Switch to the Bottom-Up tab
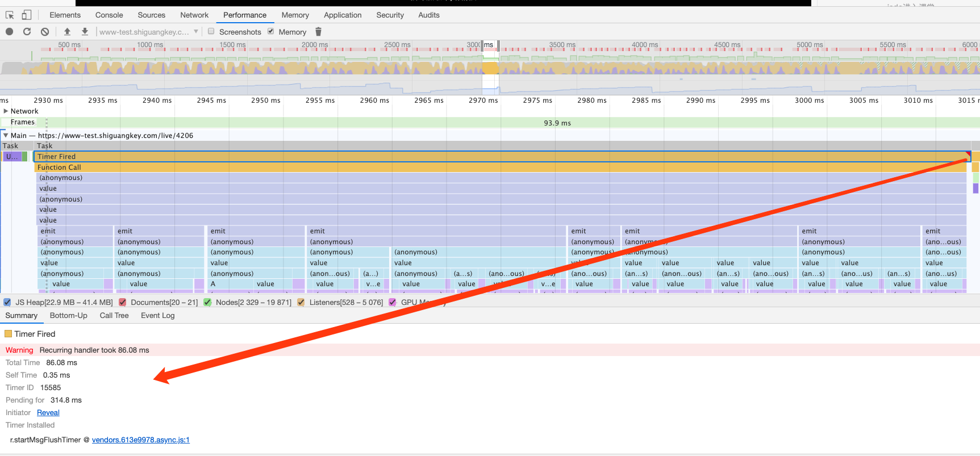980x456 pixels. tap(69, 316)
